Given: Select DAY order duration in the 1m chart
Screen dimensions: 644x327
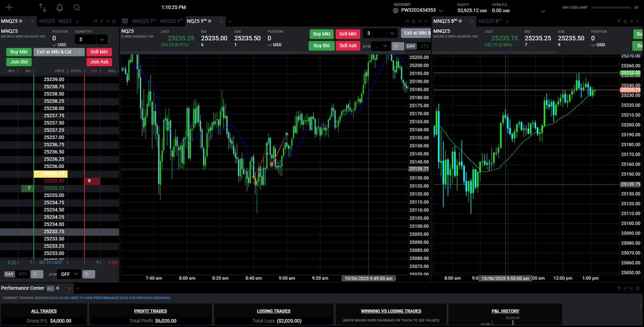Looking at the screenshot, I should click(411, 46).
